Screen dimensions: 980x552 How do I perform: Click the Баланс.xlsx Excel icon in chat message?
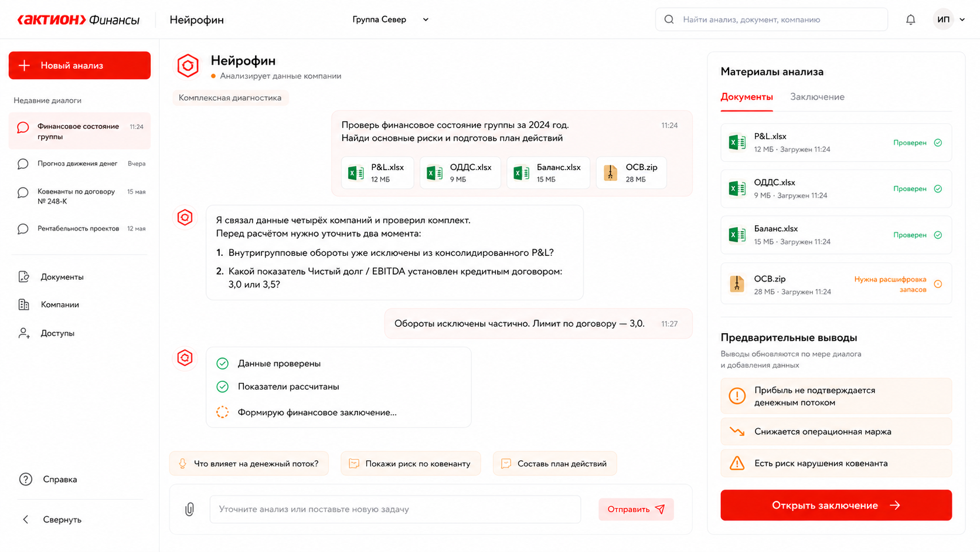pyautogui.click(x=522, y=173)
